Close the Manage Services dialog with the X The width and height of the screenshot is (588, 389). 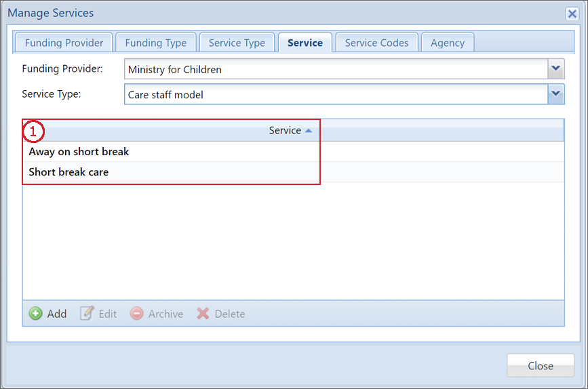572,14
